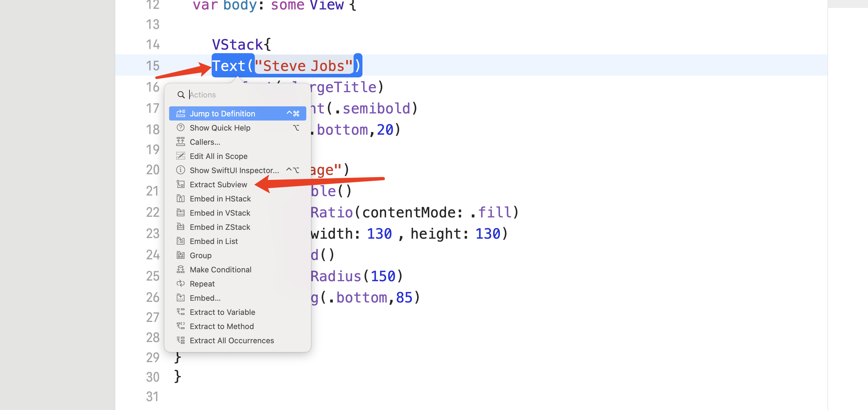Select Embed in HStack
Screen dimensions: 868x410
(220, 199)
